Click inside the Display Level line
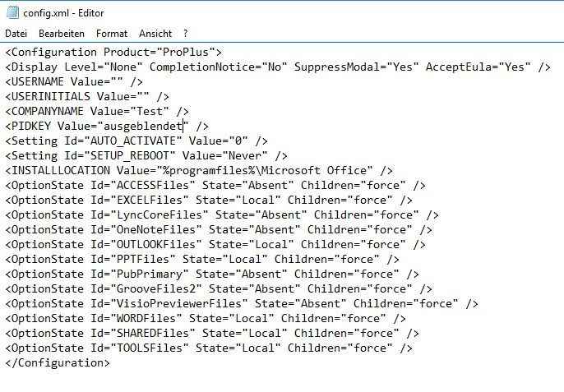The height and width of the screenshot is (392, 564). (x=278, y=67)
